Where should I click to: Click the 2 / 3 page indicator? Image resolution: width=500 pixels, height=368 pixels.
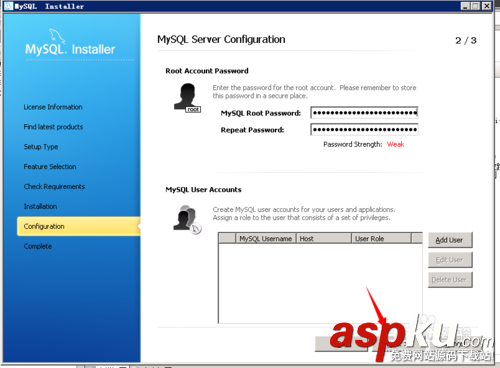(466, 41)
